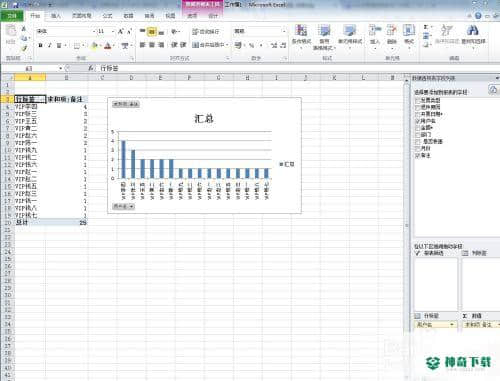The image size is (500, 381).
Task: Click the red font color button
Action: click(107, 45)
